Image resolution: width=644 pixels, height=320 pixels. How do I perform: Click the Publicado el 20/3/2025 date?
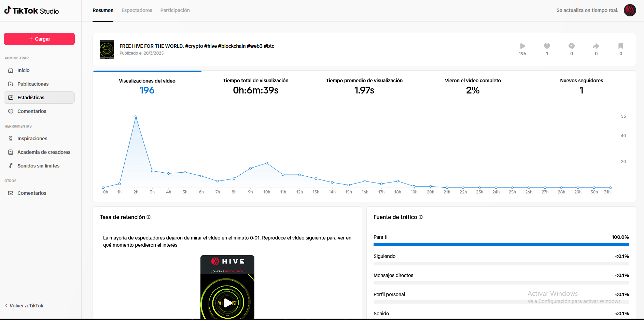pyautogui.click(x=141, y=53)
